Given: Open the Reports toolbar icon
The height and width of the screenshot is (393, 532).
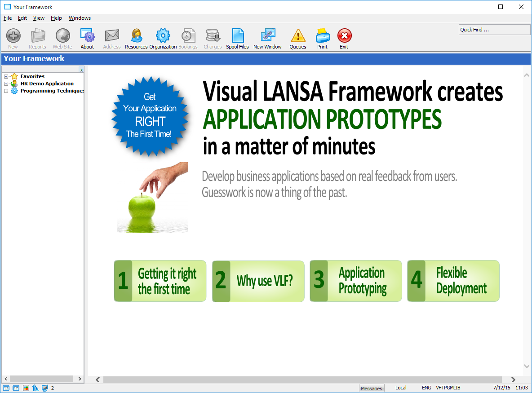Looking at the screenshot, I should [38, 35].
